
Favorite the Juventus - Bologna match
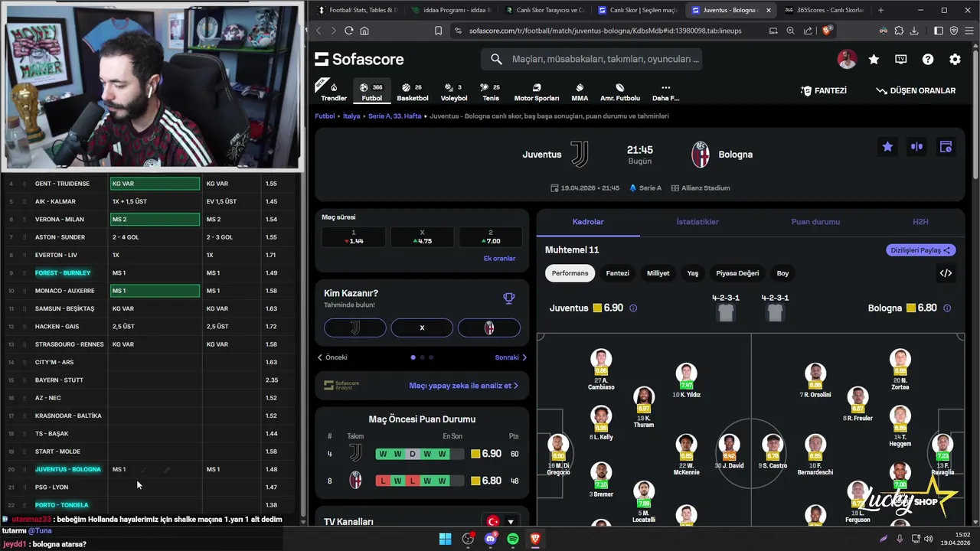(x=887, y=147)
